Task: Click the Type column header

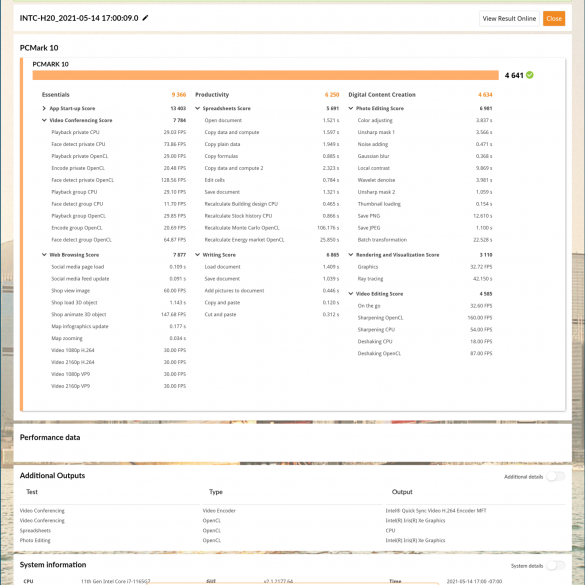Action: point(216,492)
